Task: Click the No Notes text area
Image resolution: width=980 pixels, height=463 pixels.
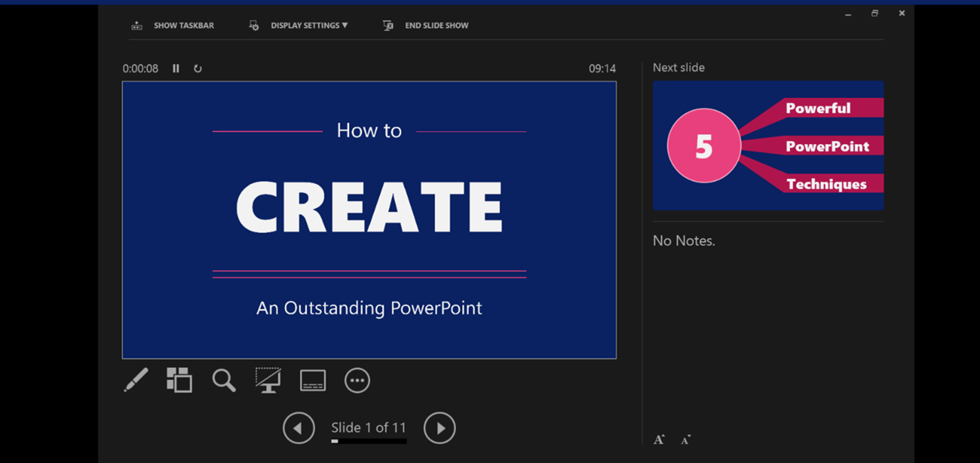Action: (x=684, y=241)
